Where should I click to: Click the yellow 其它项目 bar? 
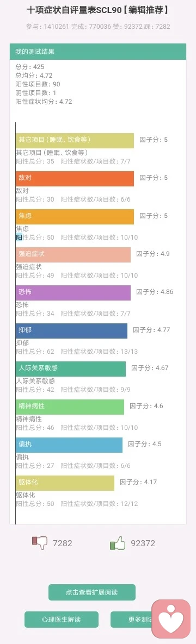tap(75, 140)
